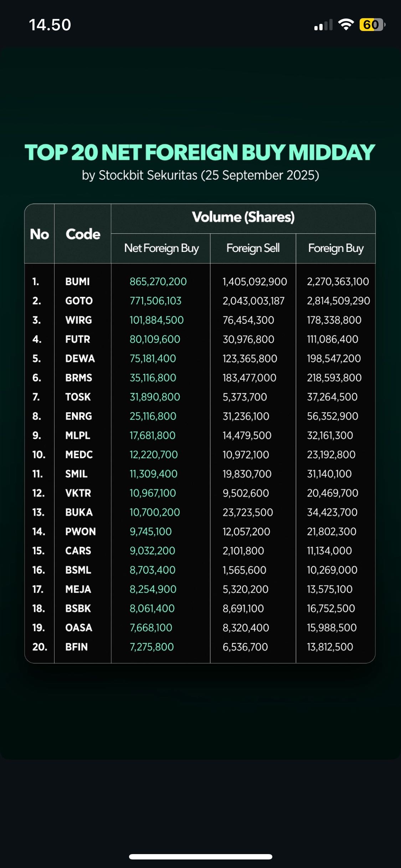Tap the Top 20 Net Foreign Buy Midday title
Viewport: 401px width, 868px height.
point(200,153)
